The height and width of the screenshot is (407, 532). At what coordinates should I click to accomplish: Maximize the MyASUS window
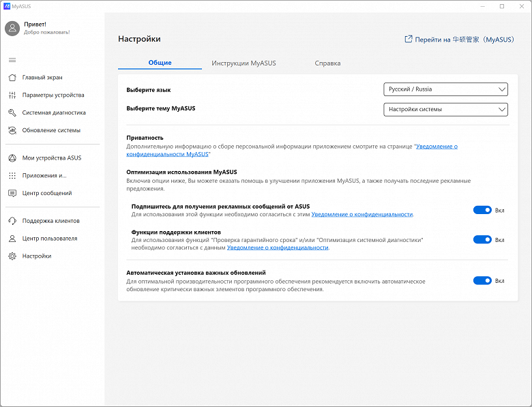502,6
